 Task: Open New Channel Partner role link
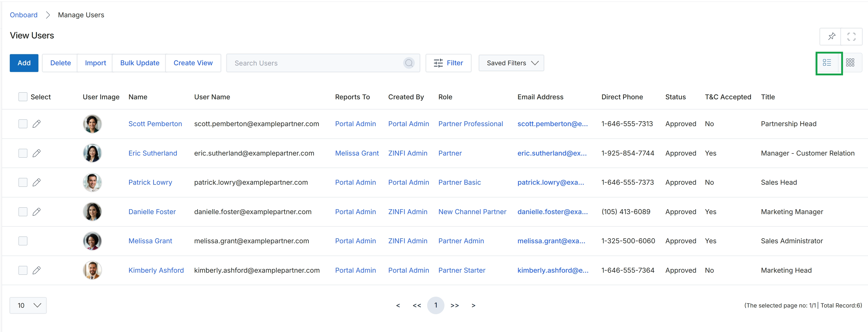pyautogui.click(x=472, y=212)
